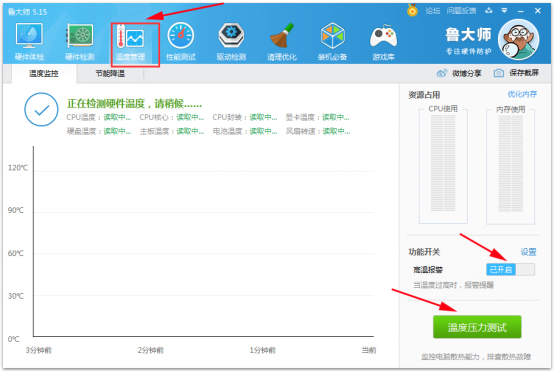This screenshot has height=372, width=554.
Task: Click the 电池温度 reading value
Action: (x=263, y=131)
